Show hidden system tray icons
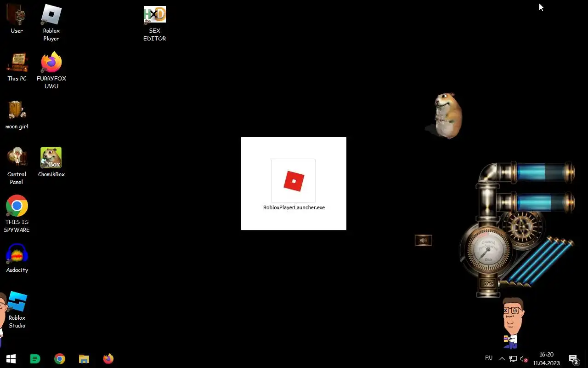This screenshot has width=588, height=368. point(502,359)
